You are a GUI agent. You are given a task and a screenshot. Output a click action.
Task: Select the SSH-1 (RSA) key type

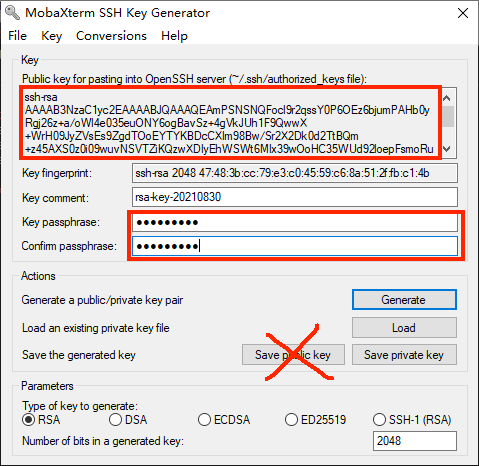point(379,420)
